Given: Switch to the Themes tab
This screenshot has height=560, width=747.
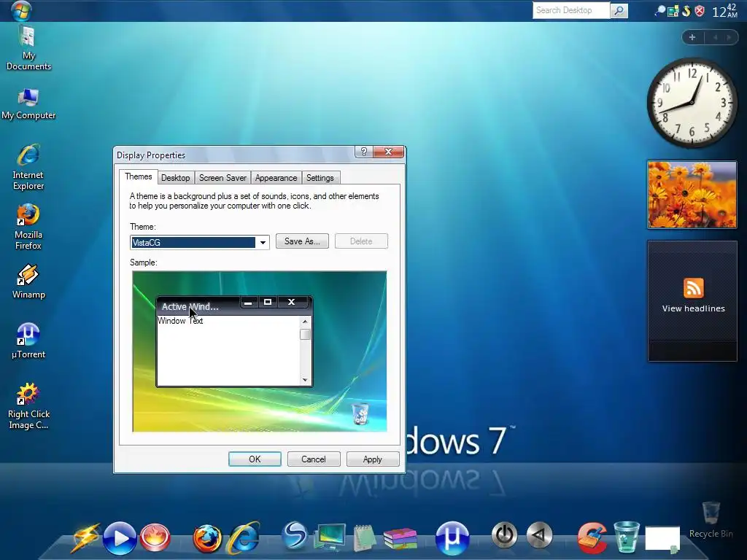Looking at the screenshot, I should pyautogui.click(x=138, y=176).
